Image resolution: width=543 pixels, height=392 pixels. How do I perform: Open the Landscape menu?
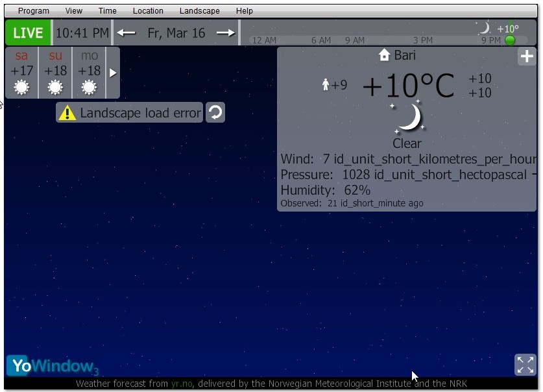pos(199,11)
